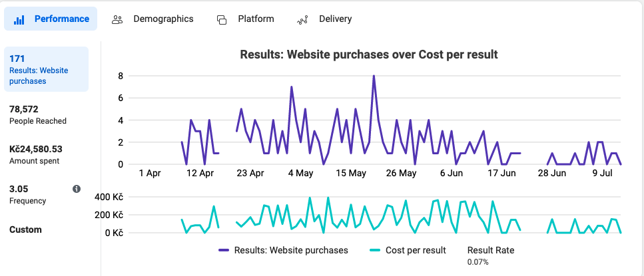644x276 pixels.
Task: Select the Performance tab
Action: [61, 19]
